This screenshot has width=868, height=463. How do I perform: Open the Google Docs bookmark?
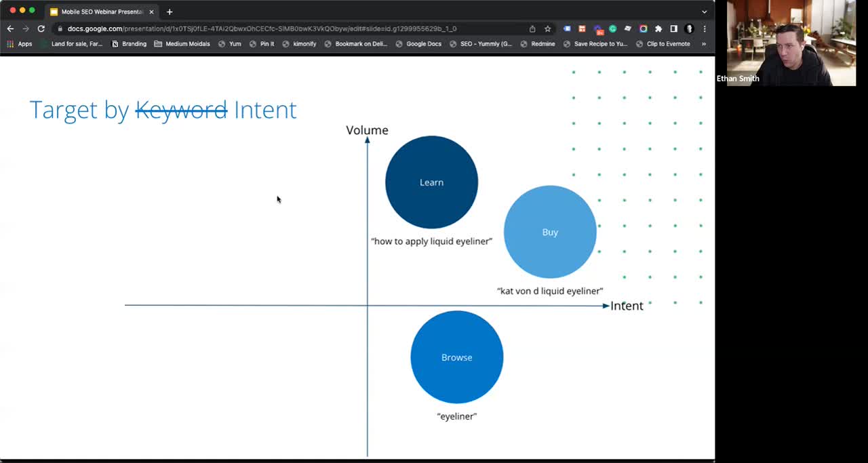418,44
